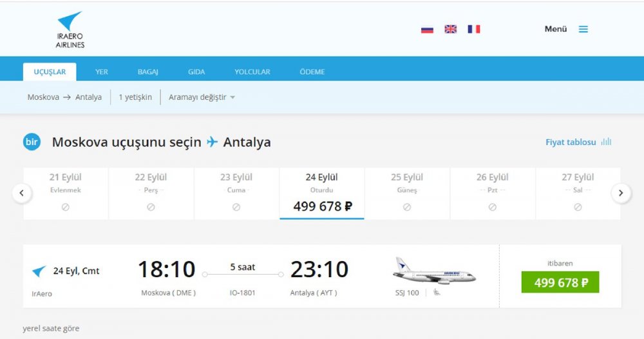Image resolution: width=644 pixels, height=339 pixels.
Task: Click the Fiyat tablosu chart icon
Action: tap(606, 142)
